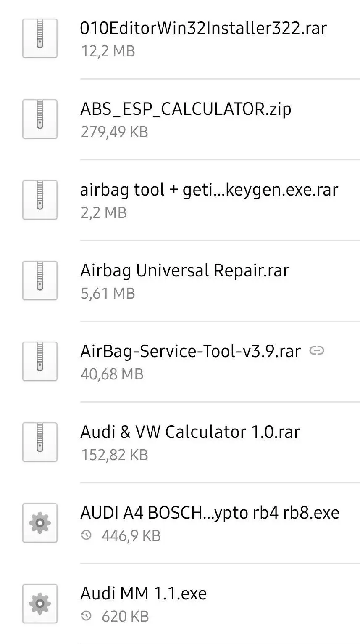Tap the archive icon beside 010EditorWin32Installer322.rar
Screen dimensions: 360x644
coord(40,38)
